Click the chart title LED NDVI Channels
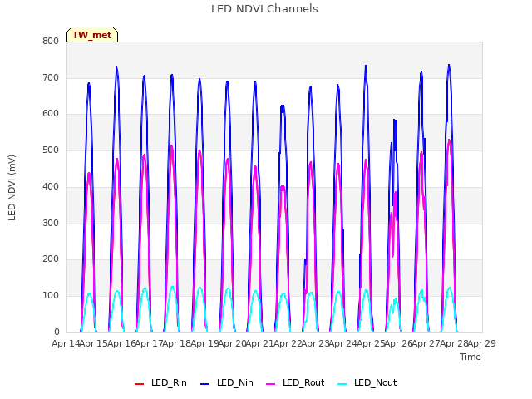532x399 pixels. [x=264, y=9]
